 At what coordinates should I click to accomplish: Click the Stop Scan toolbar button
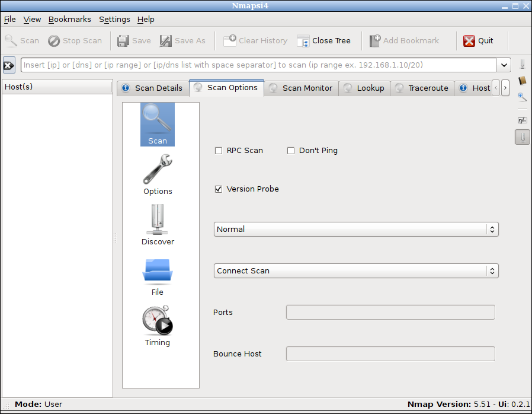(75, 41)
